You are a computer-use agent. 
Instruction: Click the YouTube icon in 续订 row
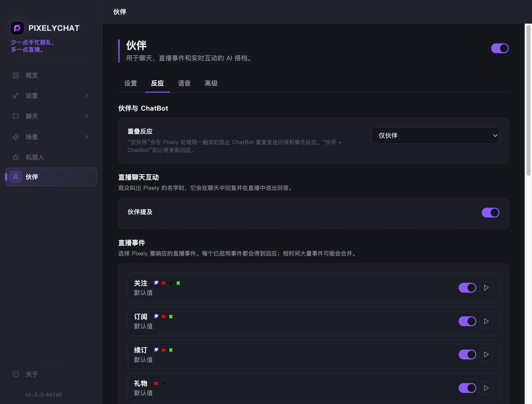point(164,350)
